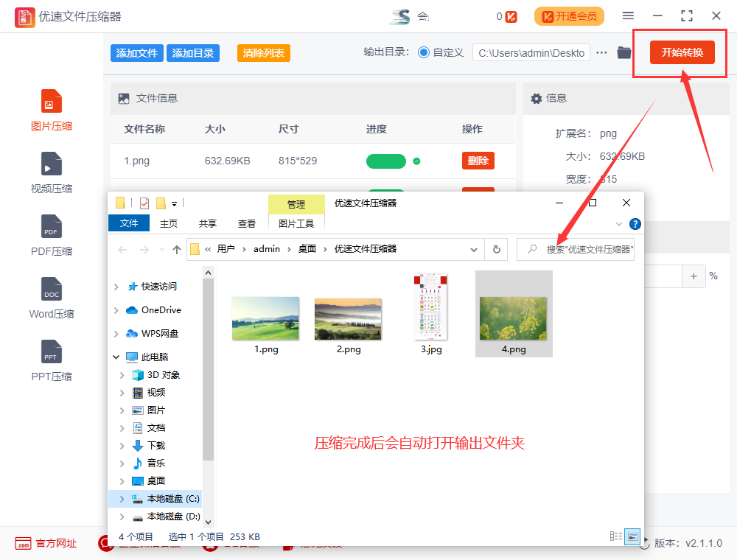The height and width of the screenshot is (560, 737).
Task: Open the output folder browser icon
Action: click(x=624, y=52)
